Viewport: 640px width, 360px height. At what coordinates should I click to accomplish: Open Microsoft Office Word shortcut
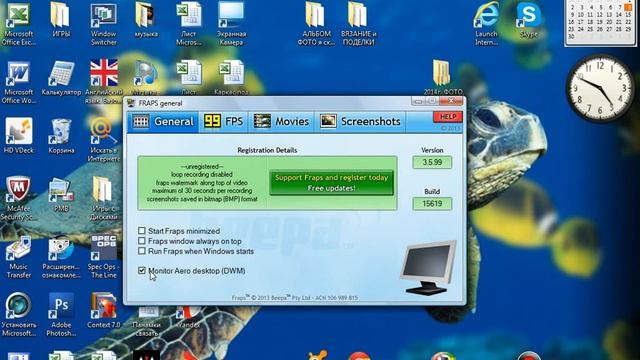point(18,82)
